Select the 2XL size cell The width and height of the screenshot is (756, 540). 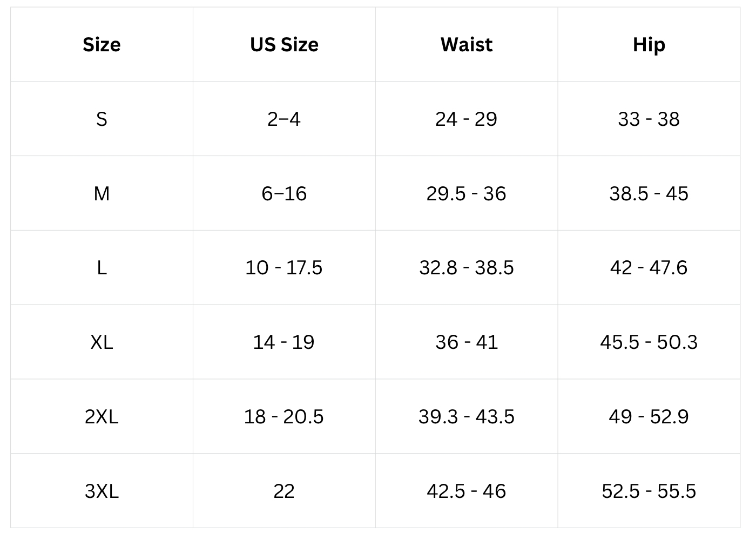102,416
